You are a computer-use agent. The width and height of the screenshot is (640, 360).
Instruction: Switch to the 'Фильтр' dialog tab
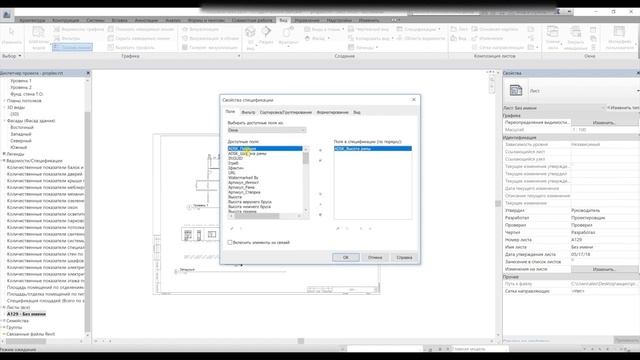pos(248,112)
